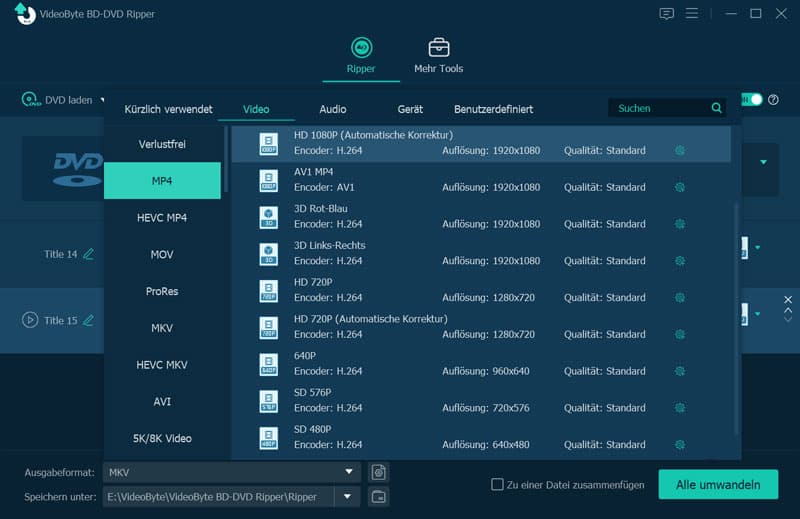Expand the Ausgabeformat MKV dropdown

click(x=349, y=472)
